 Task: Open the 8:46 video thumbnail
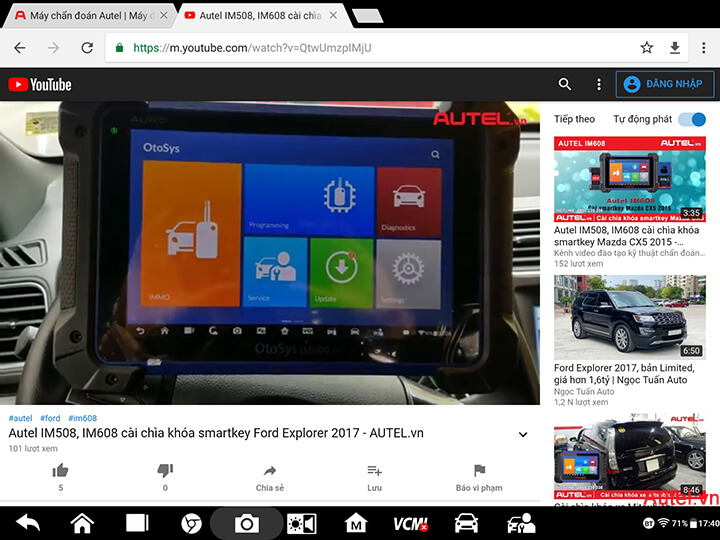[x=630, y=456]
